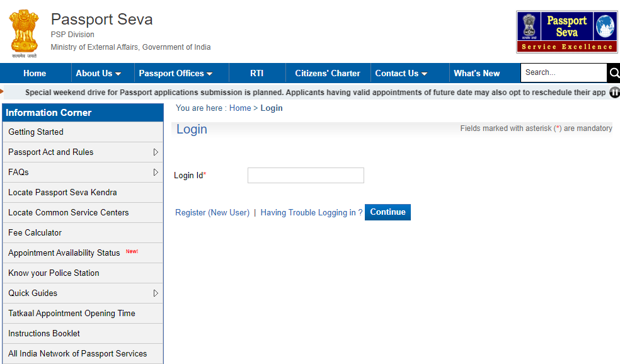Click the search magnifier icon
Image resolution: width=620 pixels, height=364 pixels.
click(x=614, y=73)
